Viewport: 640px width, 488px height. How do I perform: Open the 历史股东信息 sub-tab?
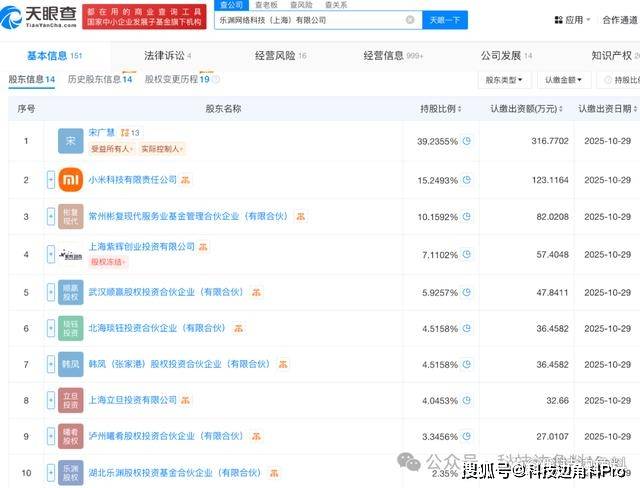click(100, 79)
